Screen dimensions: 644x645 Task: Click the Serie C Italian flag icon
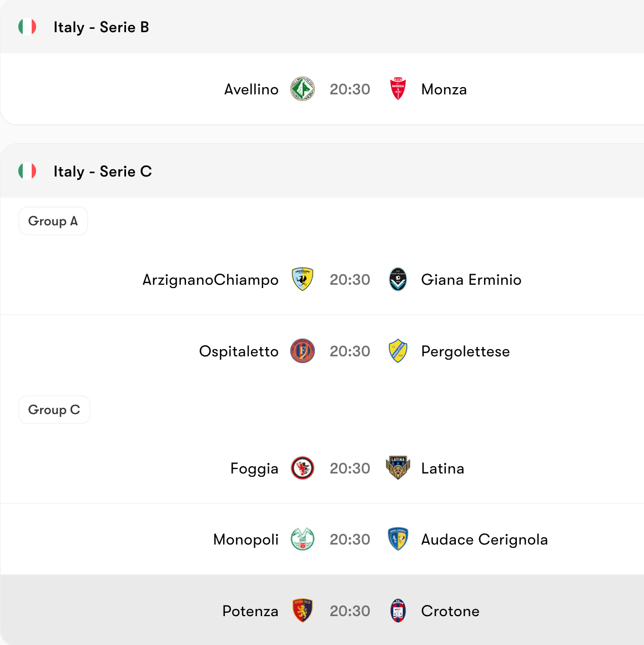click(x=27, y=171)
